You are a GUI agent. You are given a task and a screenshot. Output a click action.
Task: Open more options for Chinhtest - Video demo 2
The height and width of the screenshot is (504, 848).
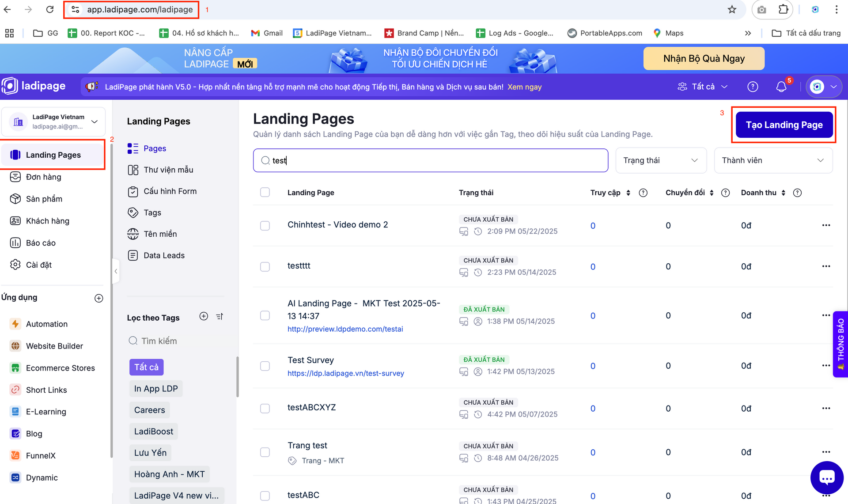click(826, 225)
